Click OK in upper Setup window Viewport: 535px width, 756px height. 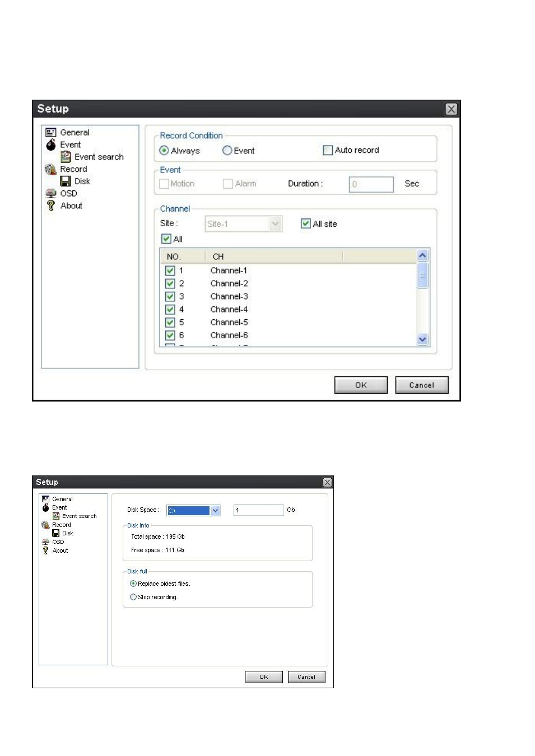[361, 385]
